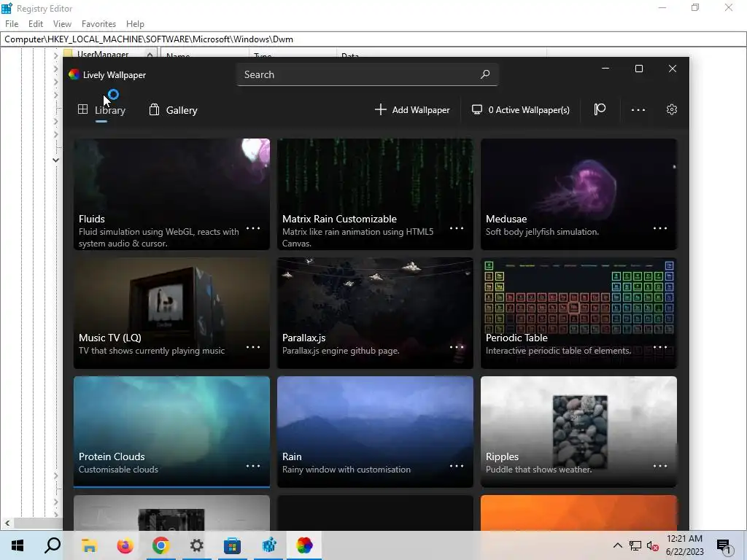The width and height of the screenshot is (747, 560).
Task: Click the patreon/support flag icon in Lively toolbar
Action: pyautogui.click(x=600, y=109)
